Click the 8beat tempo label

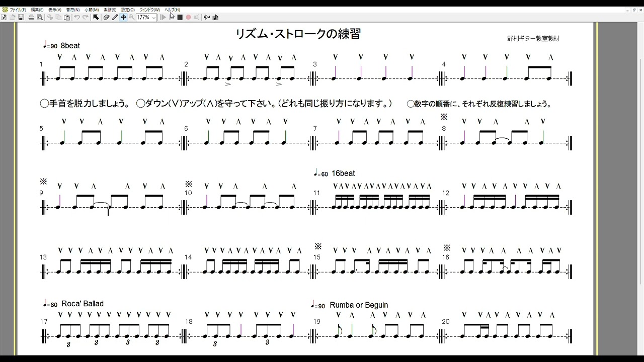point(70,46)
